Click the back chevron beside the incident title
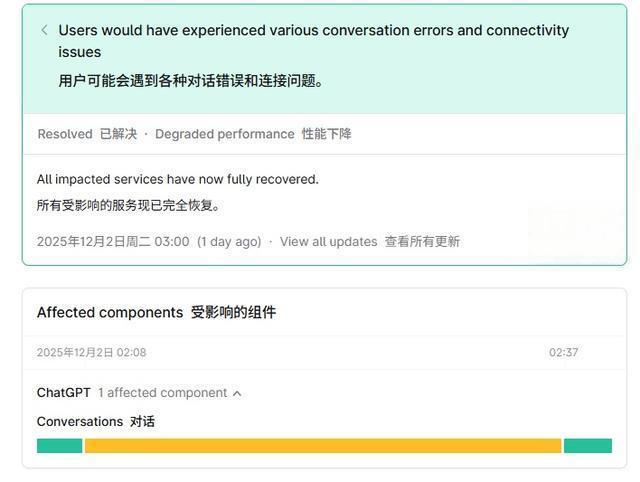This screenshot has width=640, height=482. tap(44, 30)
